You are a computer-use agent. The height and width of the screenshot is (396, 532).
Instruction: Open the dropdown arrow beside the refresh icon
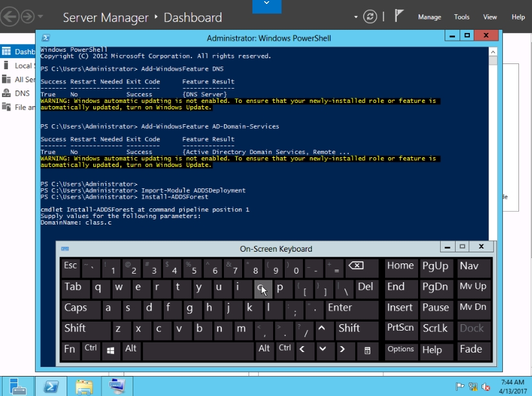[356, 17]
